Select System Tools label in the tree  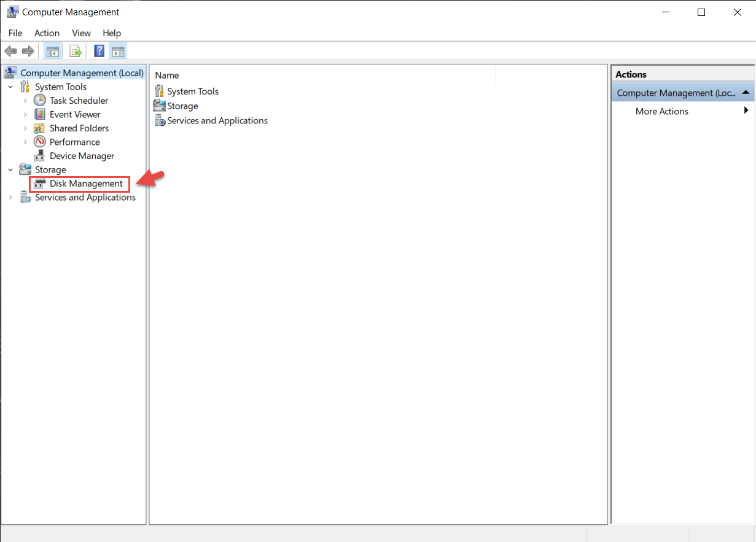61,87
